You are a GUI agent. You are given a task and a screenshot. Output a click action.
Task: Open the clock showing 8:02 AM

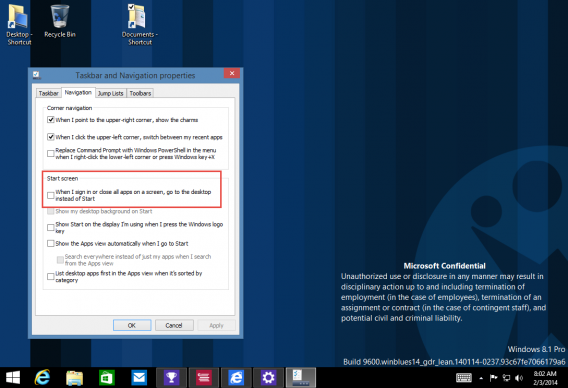point(545,377)
